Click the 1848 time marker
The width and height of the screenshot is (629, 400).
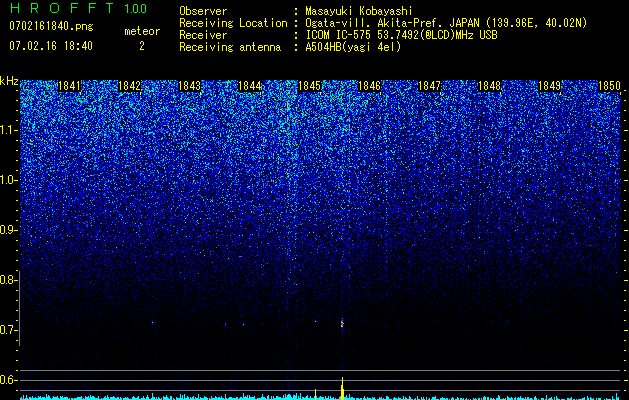tap(489, 86)
